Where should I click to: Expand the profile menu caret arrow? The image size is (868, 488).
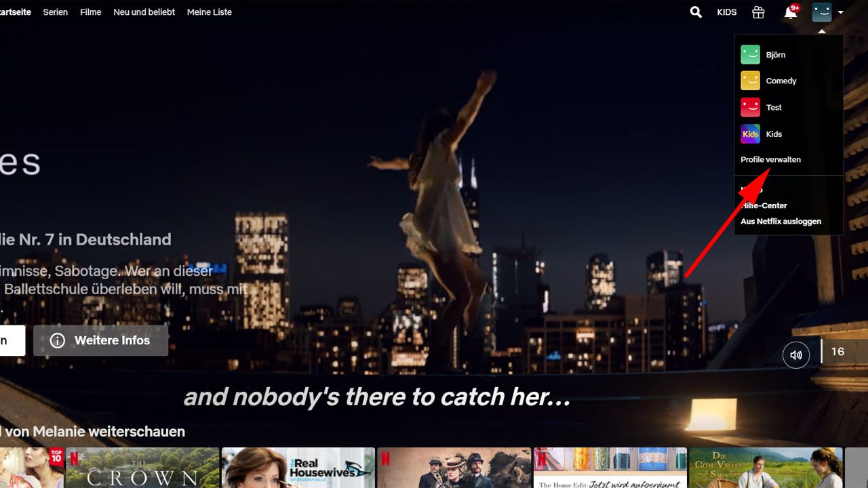click(841, 12)
